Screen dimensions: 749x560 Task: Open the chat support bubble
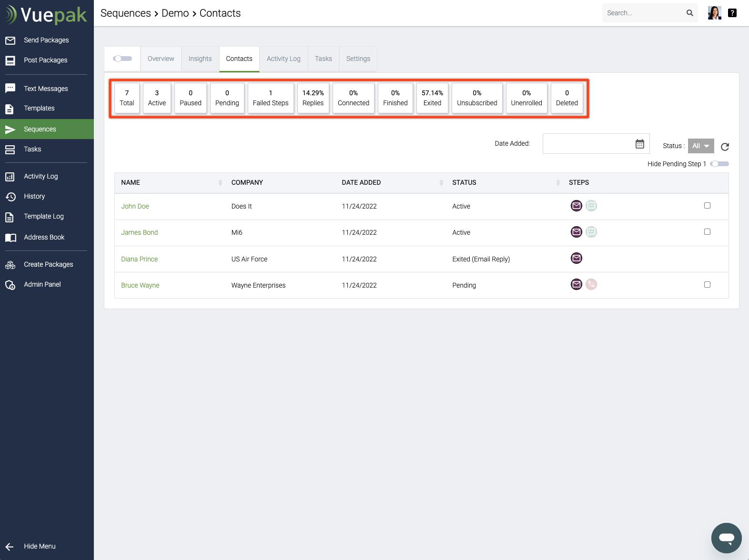coord(726,538)
